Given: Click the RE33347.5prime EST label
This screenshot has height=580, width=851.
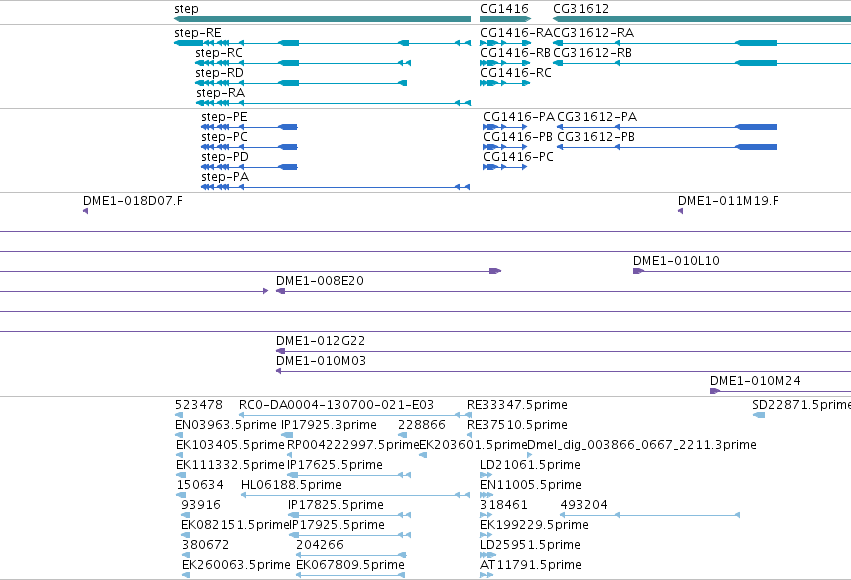Looking at the screenshot, I should tap(517, 405).
